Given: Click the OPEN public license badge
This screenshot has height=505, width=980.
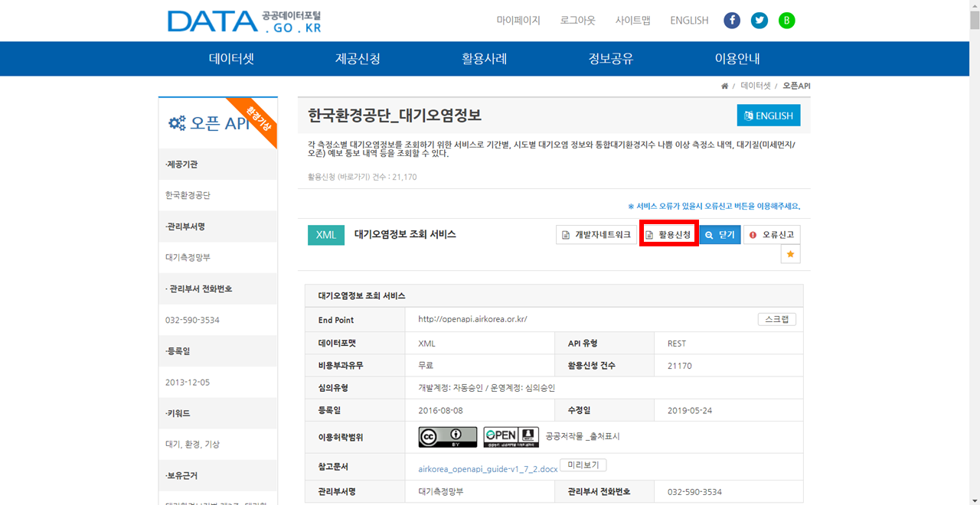Looking at the screenshot, I should 511,437.
